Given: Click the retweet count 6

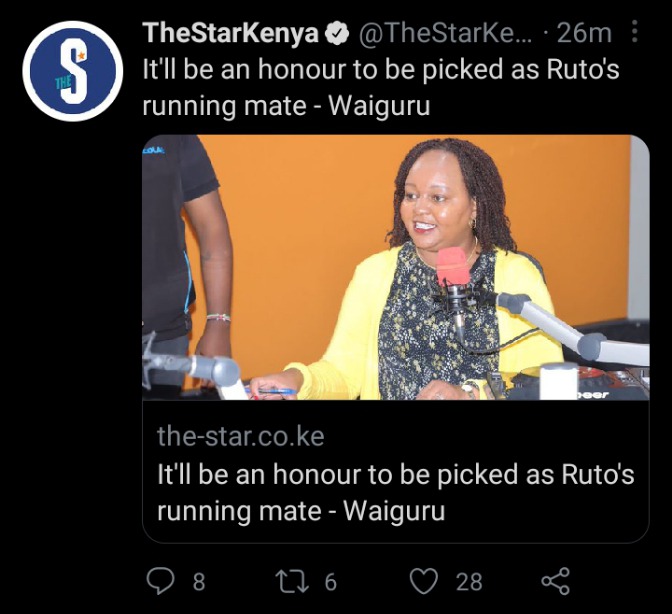Looking at the screenshot, I should click(x=330, y=582).
